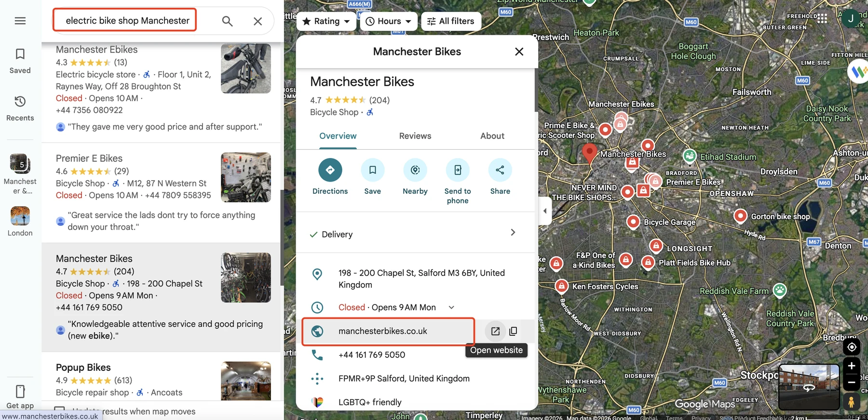The height and width of the screenshot is (420, 868).
Task: Open the Google Maps hamburger menu
Action: tap(20, 21)
